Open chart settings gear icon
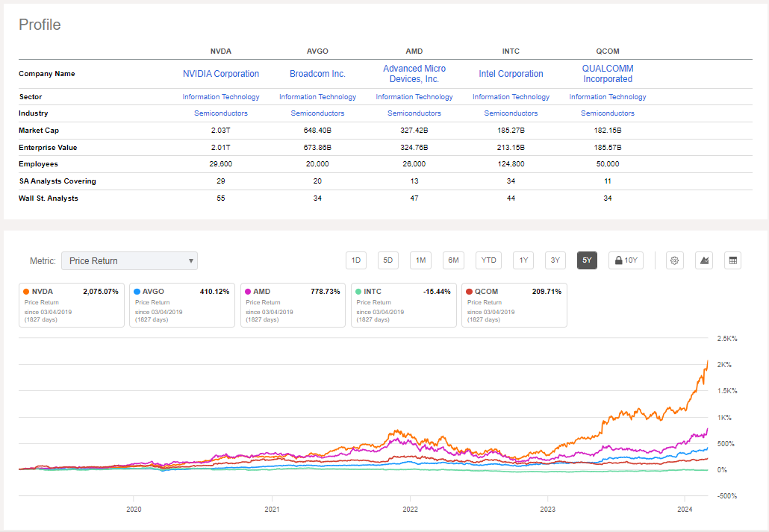This screenshot has width=769, height=532. click(x=674, y=260)
